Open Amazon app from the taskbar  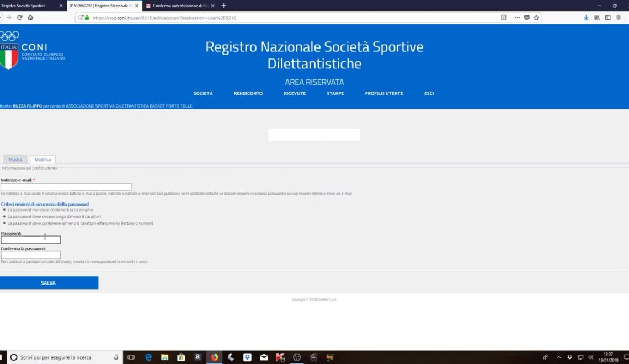tap(198, 357)
